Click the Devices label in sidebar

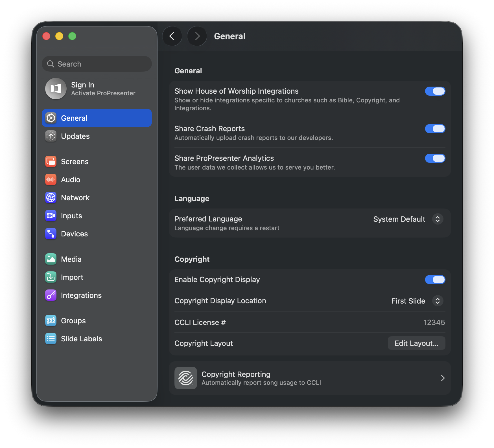click(74, 234)
